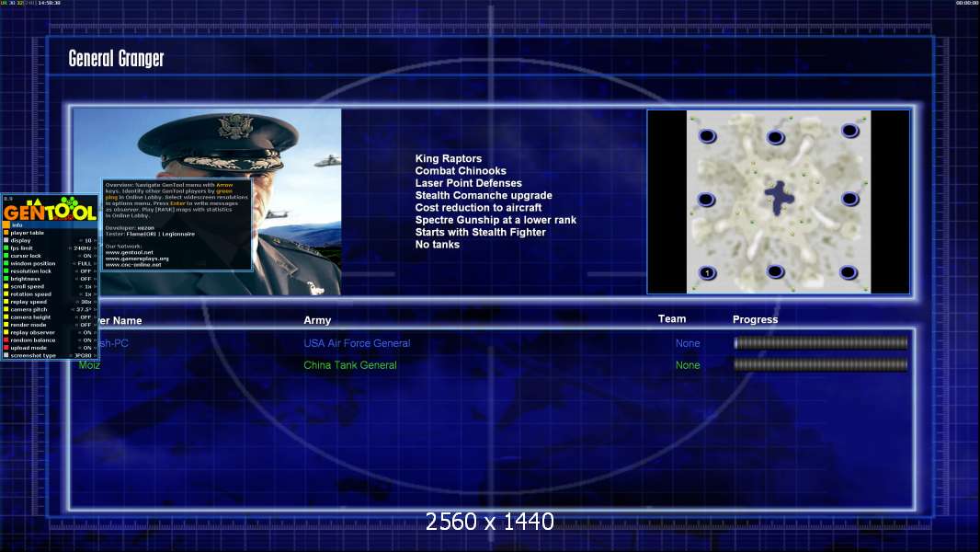Change the camera pitch 37.5° value
The height and width of the screenshot is (552, 980).
pos(84,309)
